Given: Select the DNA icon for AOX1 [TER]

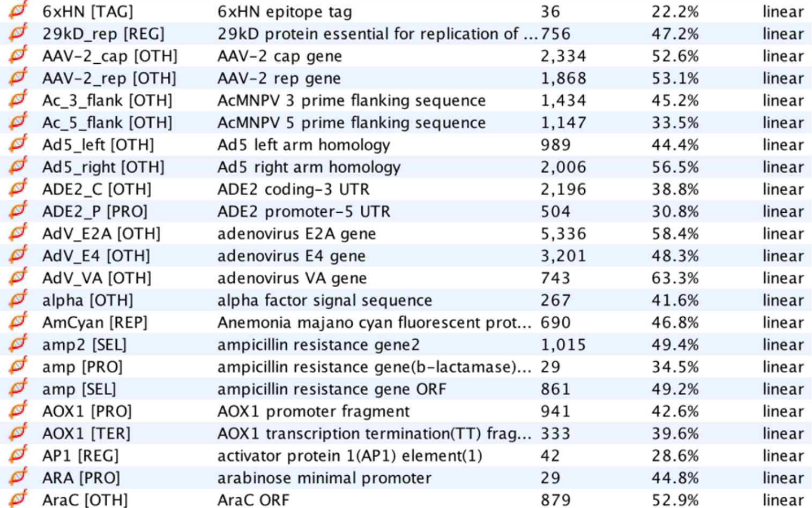Looking at the screenshot, I should [x=17, y=432].
